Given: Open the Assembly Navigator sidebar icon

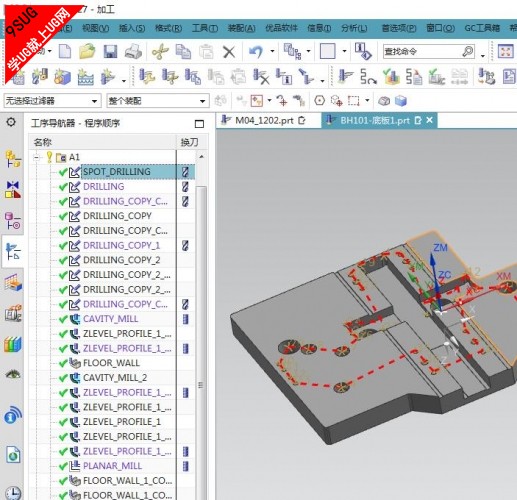Looking at the screenshot, I should coord(13,159).
